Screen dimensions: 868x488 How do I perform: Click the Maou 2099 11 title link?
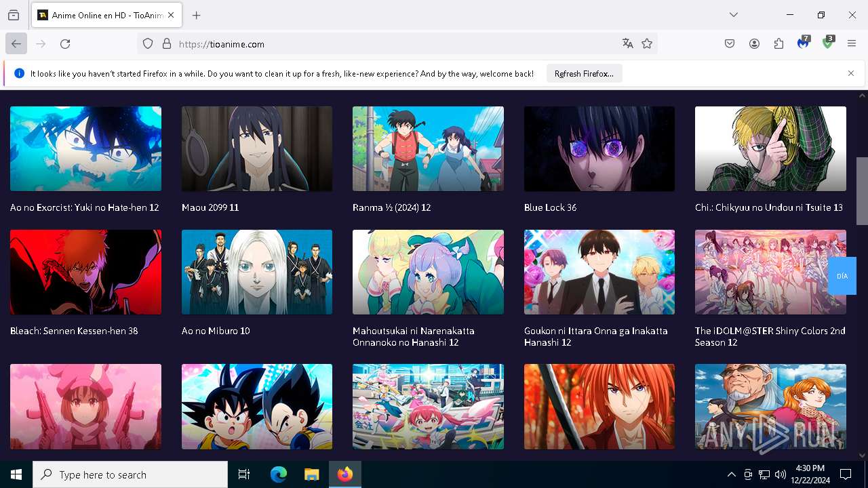pos(210,207)
